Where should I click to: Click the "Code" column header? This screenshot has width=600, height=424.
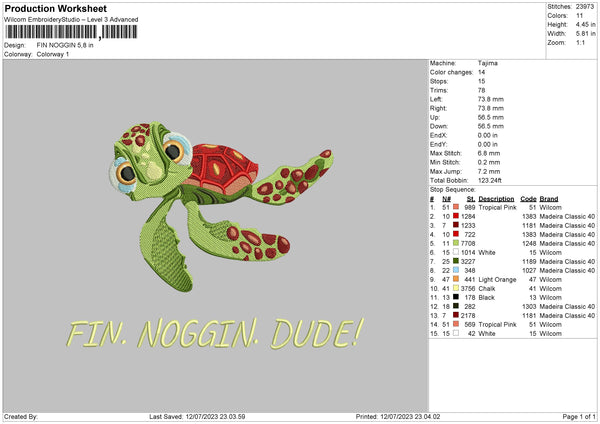(528, 199)
